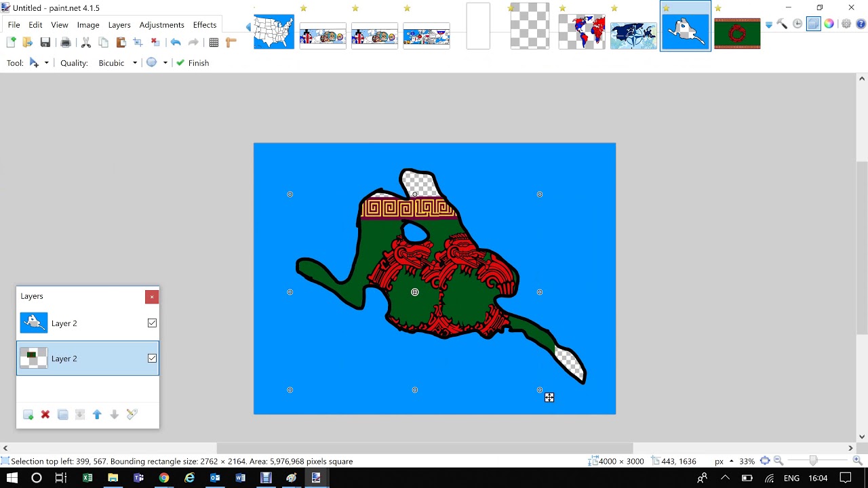Toggle the History window clock icon
The height and width of the screenshot is (488, 868).
(797, 24)
